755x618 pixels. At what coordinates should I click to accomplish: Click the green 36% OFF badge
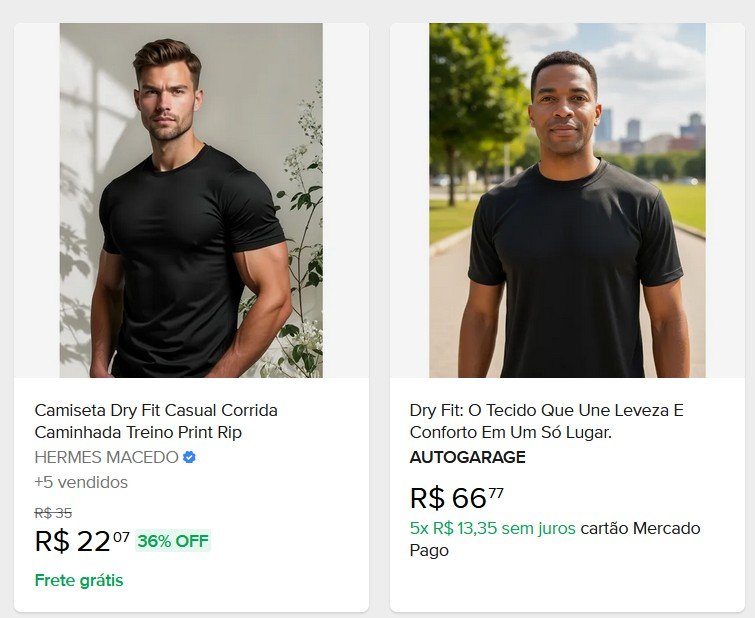coord(173,541)
